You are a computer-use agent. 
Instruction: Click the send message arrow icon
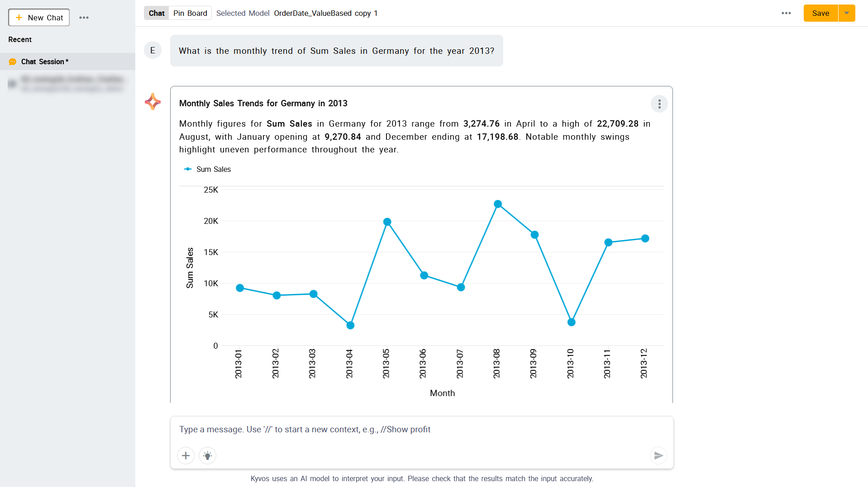[658, 455]
